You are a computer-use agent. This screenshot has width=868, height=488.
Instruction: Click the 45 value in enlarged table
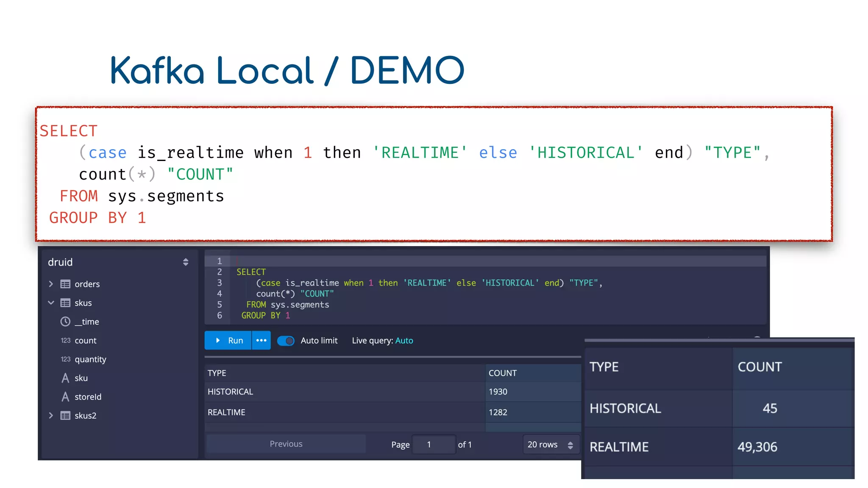click(x=770, y=408)
